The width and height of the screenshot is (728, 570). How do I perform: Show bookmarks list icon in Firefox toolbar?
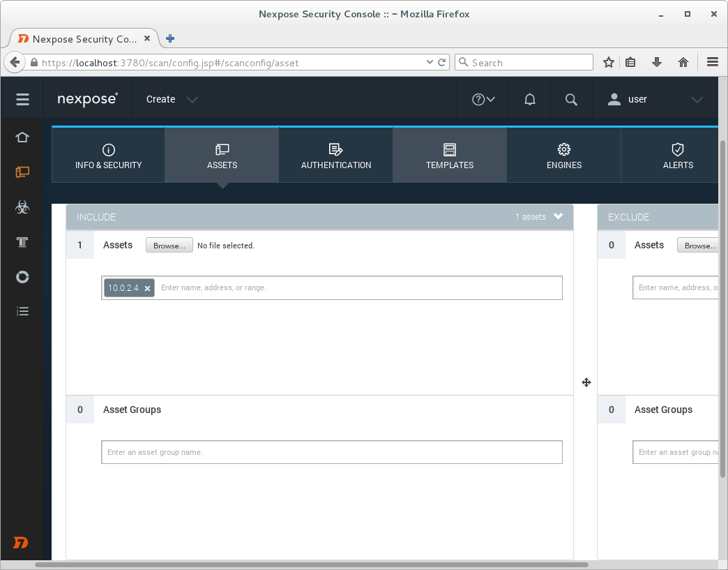point(630,62)
